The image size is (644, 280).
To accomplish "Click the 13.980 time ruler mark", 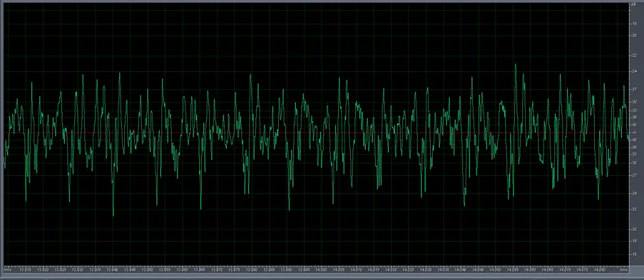I will (x=252, y=270).
